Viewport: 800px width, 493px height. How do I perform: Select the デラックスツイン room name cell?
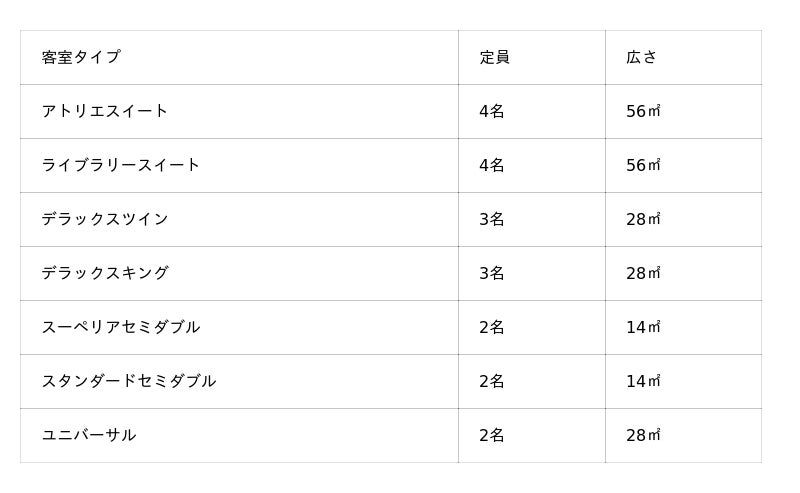[105, 219]
